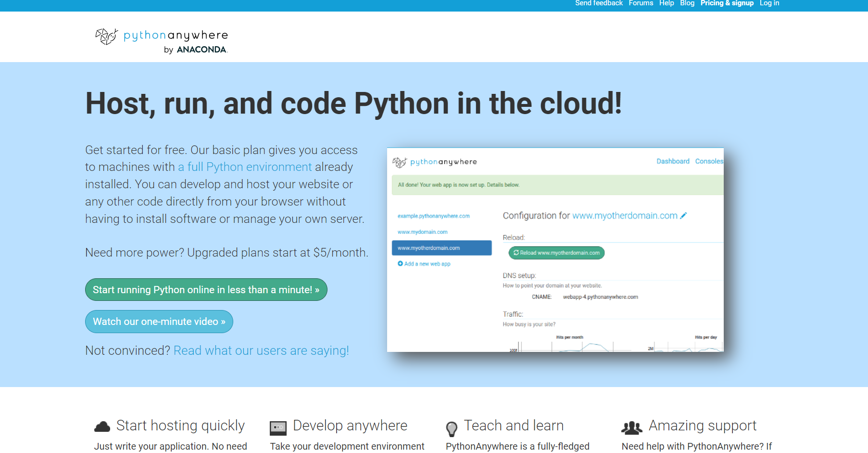Click the Amazing support heading
The width and height of the screenshot is (868, 453).
(x=703, y=426)
